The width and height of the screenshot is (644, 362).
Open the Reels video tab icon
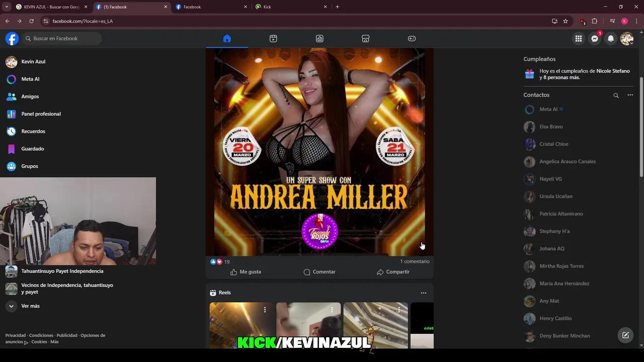(273, 39)
